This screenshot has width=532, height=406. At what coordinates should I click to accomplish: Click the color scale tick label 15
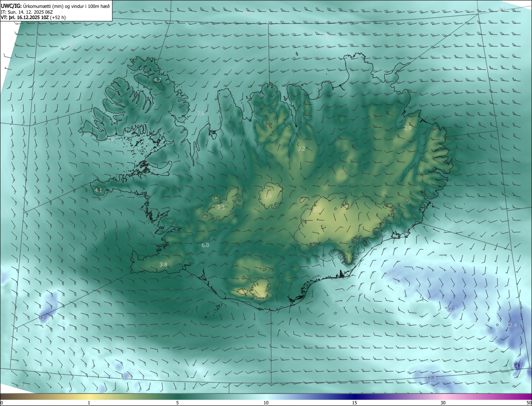355,403
